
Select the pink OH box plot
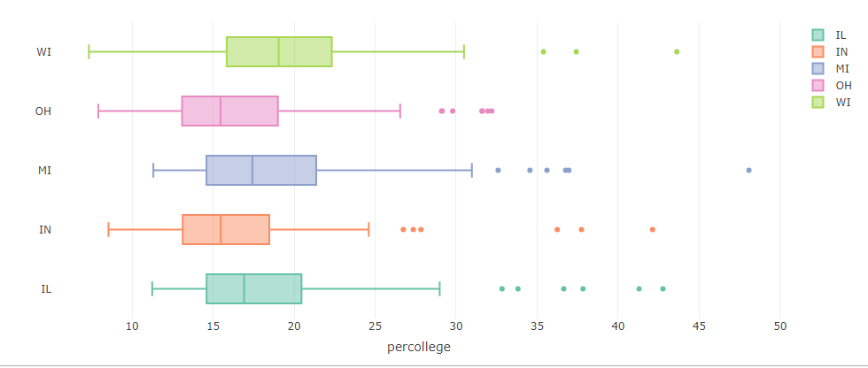(229, 111)
